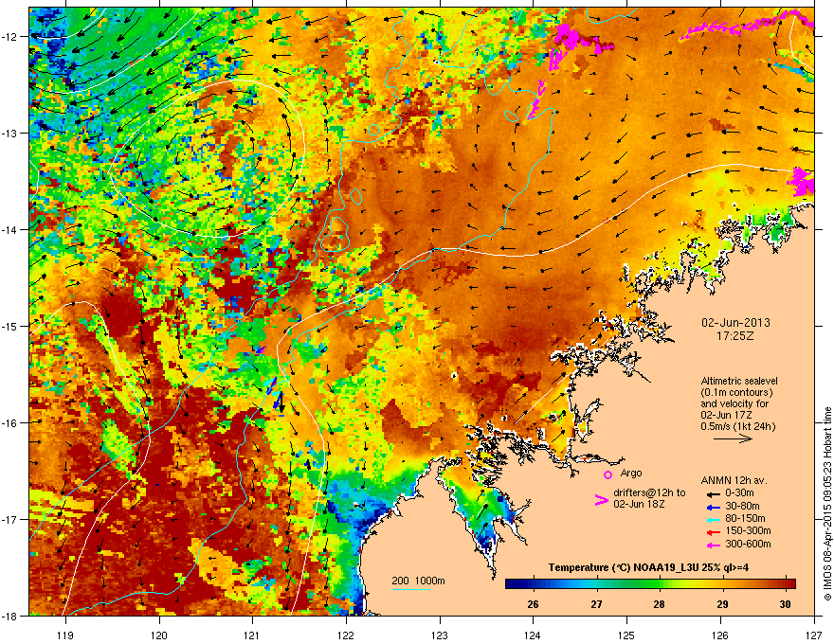Click the time label 17:25Z
Screen dimensions: 834x644
[x=735, y=336]
